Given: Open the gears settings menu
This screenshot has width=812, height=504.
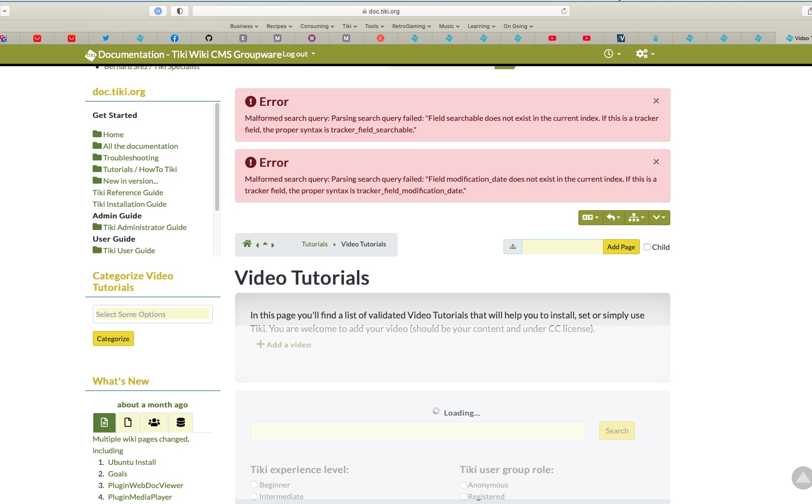Looking at the screenshot, I should pos(645,54).
